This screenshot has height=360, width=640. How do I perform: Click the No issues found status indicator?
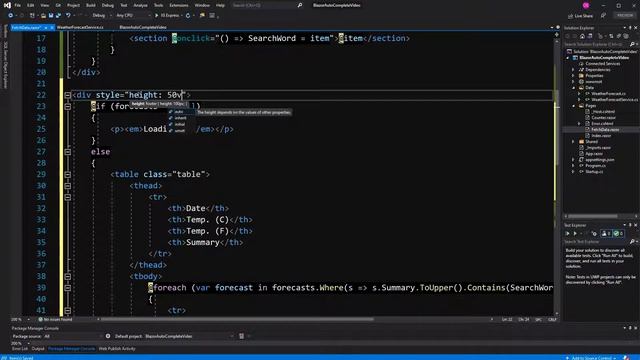[x=55, y=320]
